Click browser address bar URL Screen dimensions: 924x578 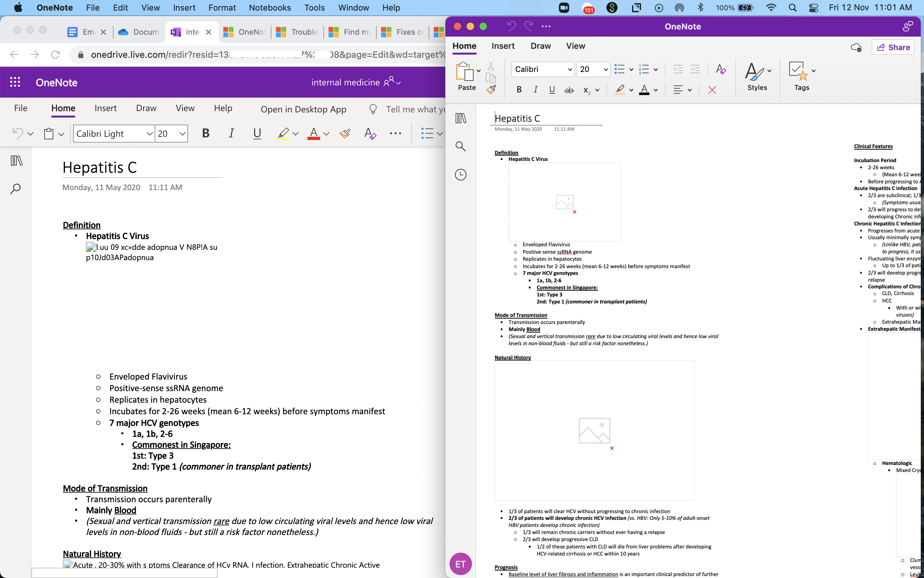tap(267, 55)
